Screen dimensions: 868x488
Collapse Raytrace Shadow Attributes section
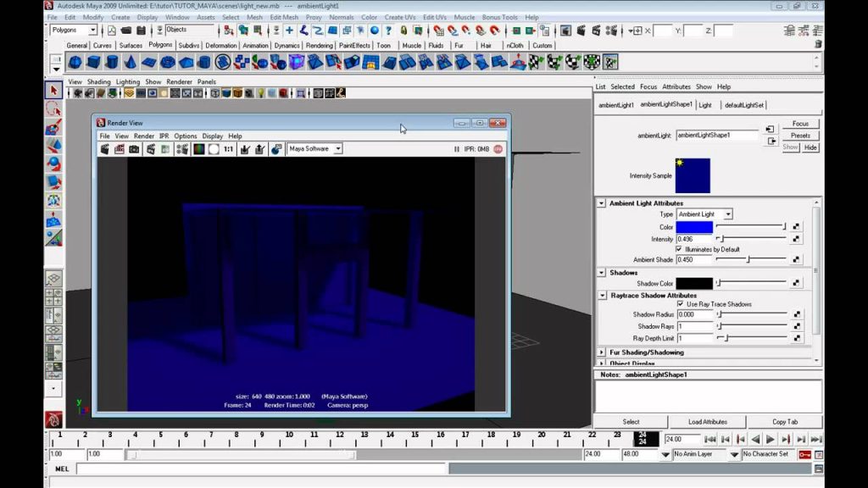603,296
